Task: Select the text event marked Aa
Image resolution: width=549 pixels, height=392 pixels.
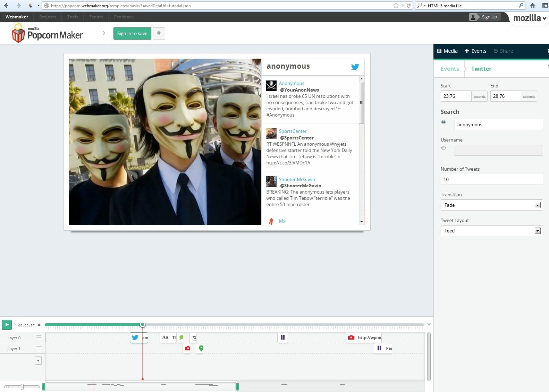Action: (x=166, y=338)
